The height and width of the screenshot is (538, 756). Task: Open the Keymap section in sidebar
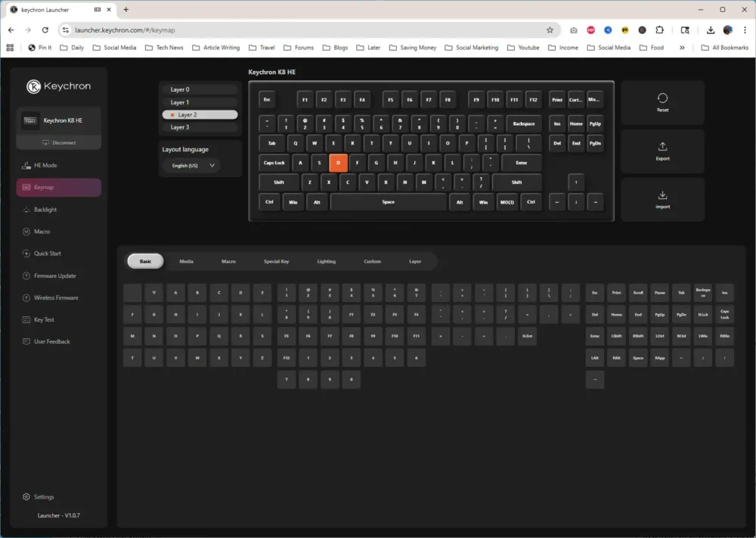tap(58, 187)
